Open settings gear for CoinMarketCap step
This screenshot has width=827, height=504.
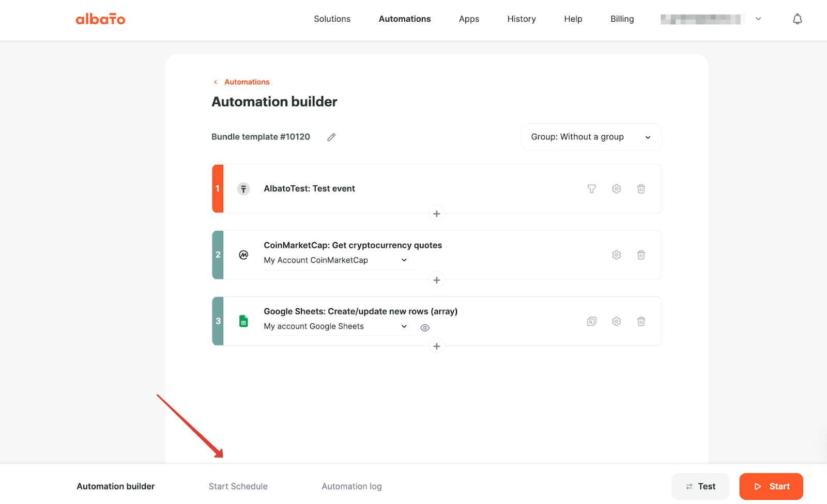[x=617, y=255]
